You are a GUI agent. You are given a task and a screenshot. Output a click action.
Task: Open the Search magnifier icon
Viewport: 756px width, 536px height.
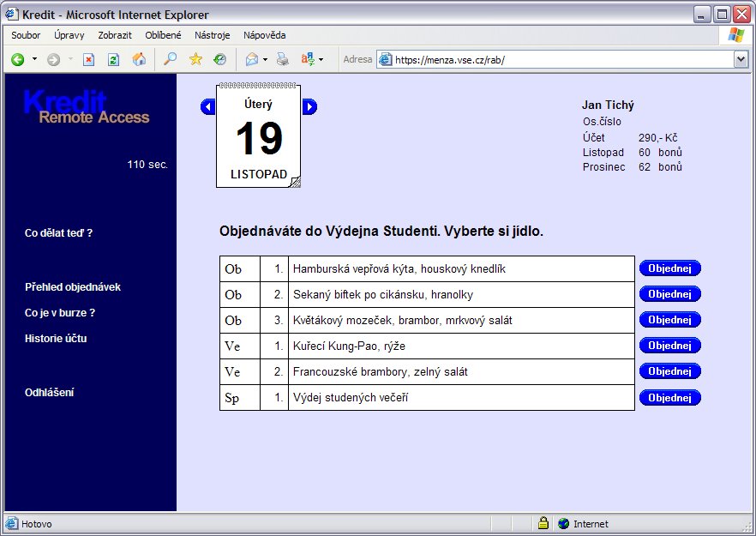point(170,59)
